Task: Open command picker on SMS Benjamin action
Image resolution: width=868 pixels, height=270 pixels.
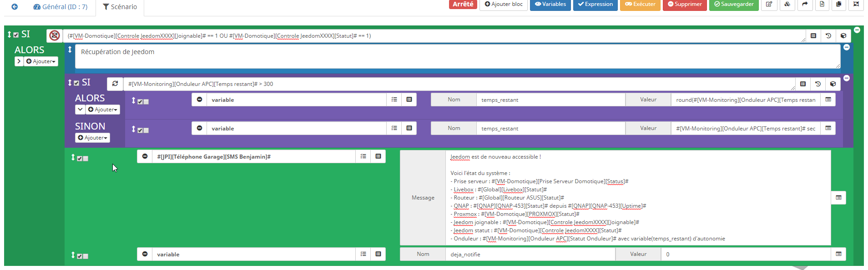Action: pos(378,156)
